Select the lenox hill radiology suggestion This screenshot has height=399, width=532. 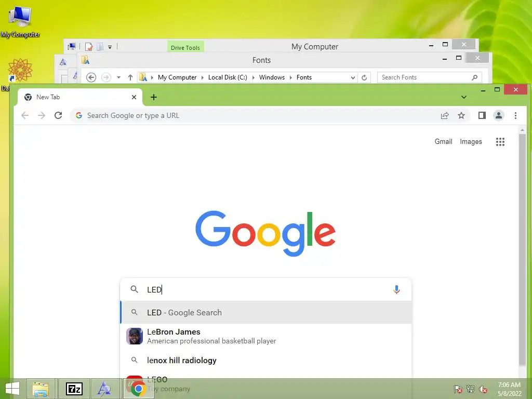click(266, 361)
